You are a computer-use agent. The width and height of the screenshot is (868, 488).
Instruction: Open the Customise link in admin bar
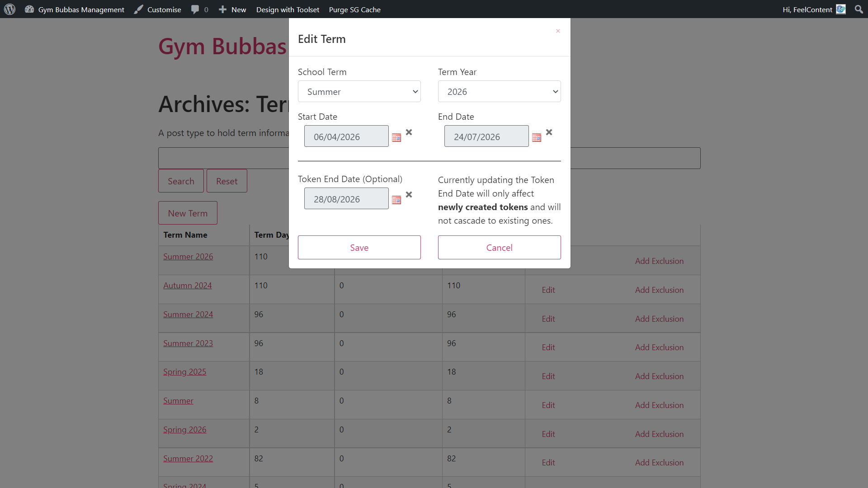click(x=158, y=9)
